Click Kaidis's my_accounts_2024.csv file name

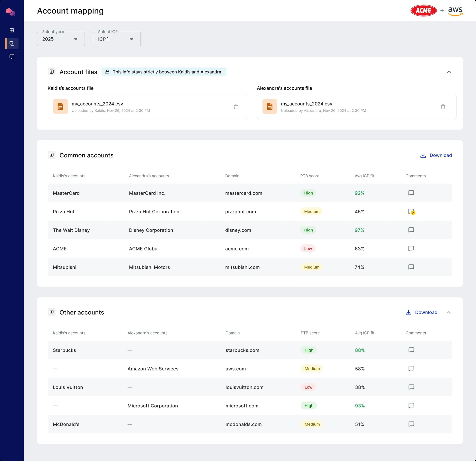click(97, 104)
